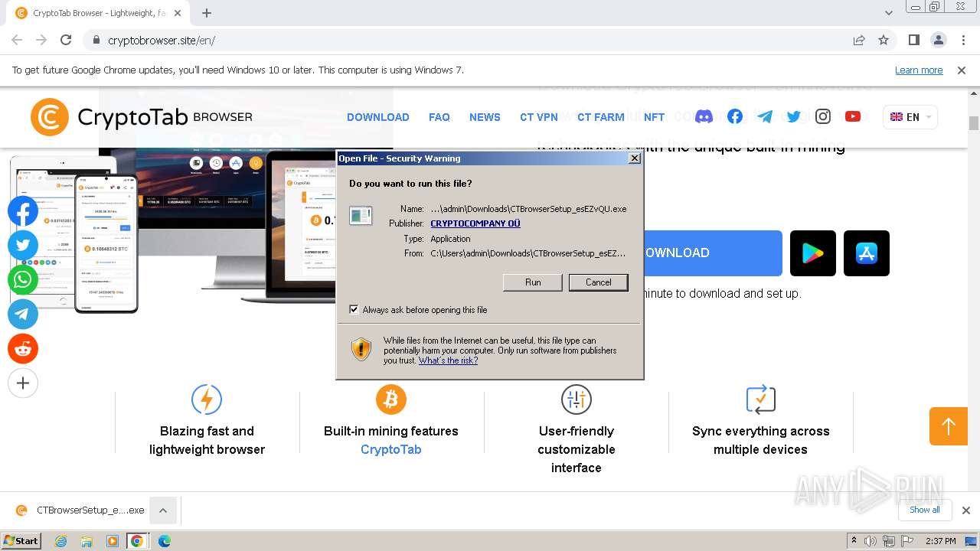Open Chrome profile avatar icon
Viewport: 980px width, 551px height.
pos(938,40)
